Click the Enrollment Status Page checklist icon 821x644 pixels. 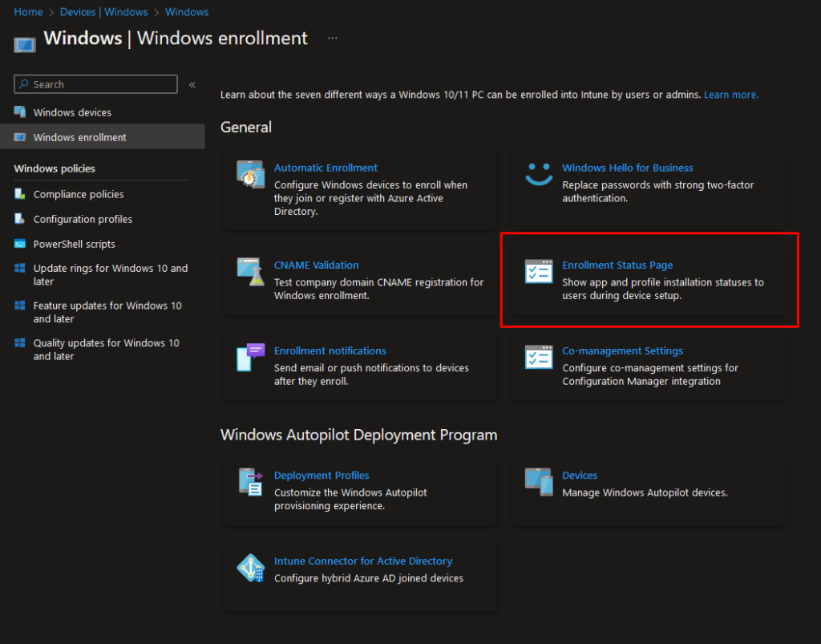(539, 271)
